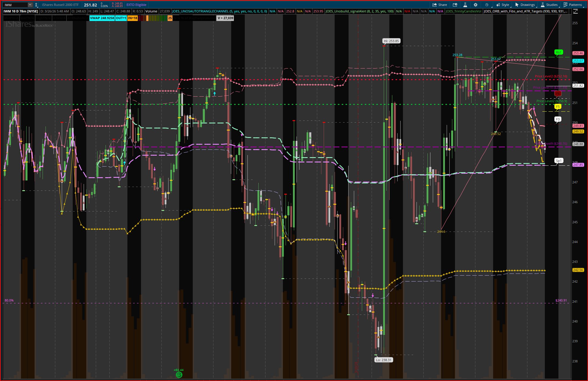588x381 pixels.
Task: Click the green dollar dividend icon
Action: click(x=179, y=375)
